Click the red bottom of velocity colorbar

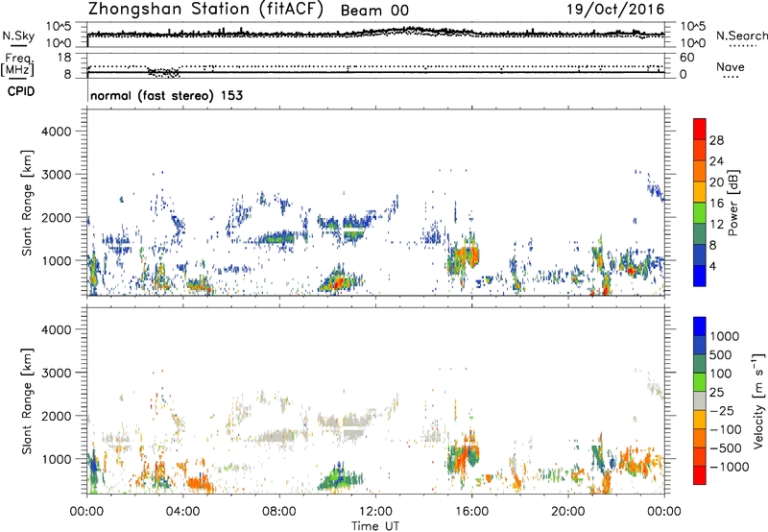pyautogui.click(x=700, y=475)
